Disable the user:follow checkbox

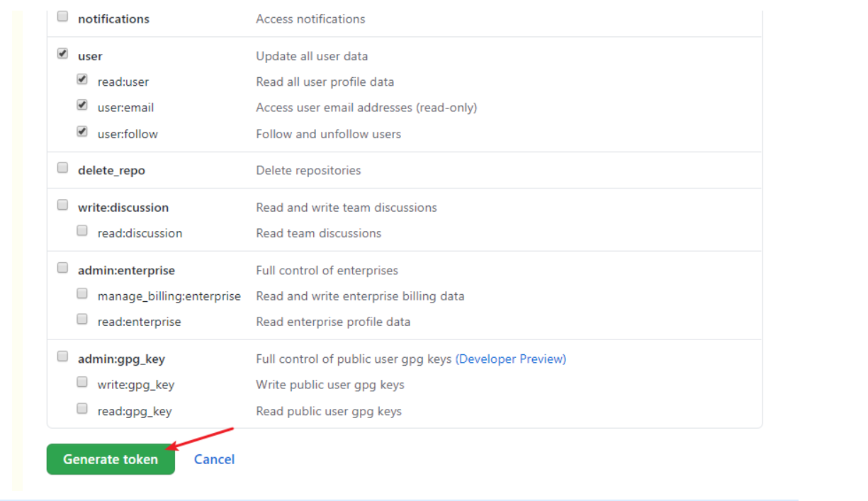82,131
